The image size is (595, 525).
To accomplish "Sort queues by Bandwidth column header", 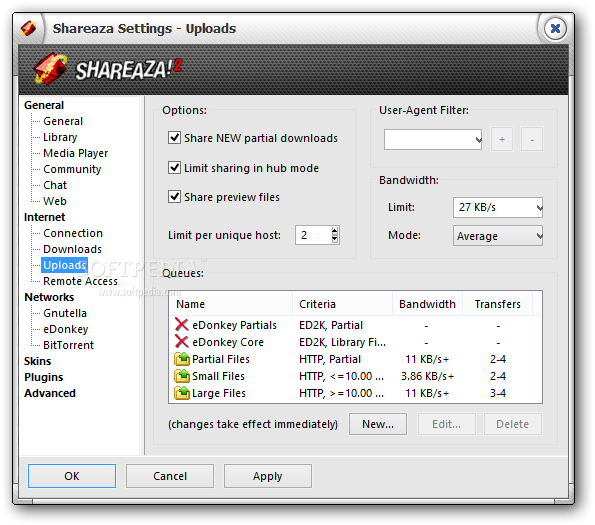I will point(427,304).
